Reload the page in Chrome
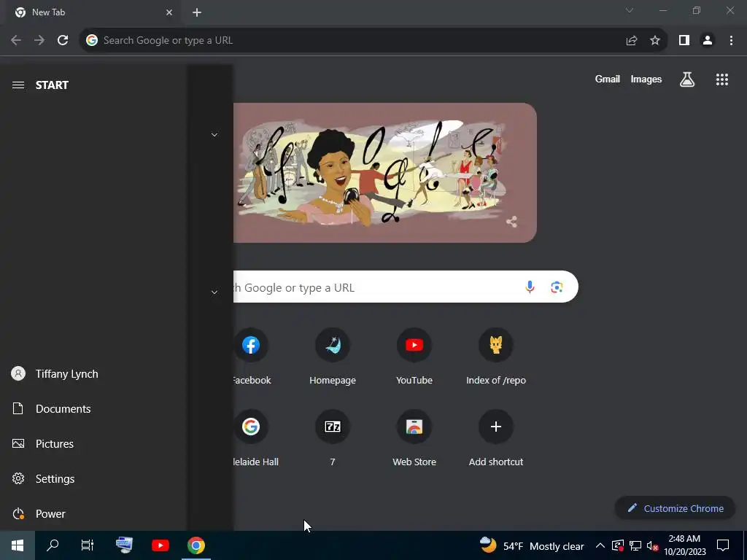This screenshot has height=560, width=747. click(x=63, y=41)
